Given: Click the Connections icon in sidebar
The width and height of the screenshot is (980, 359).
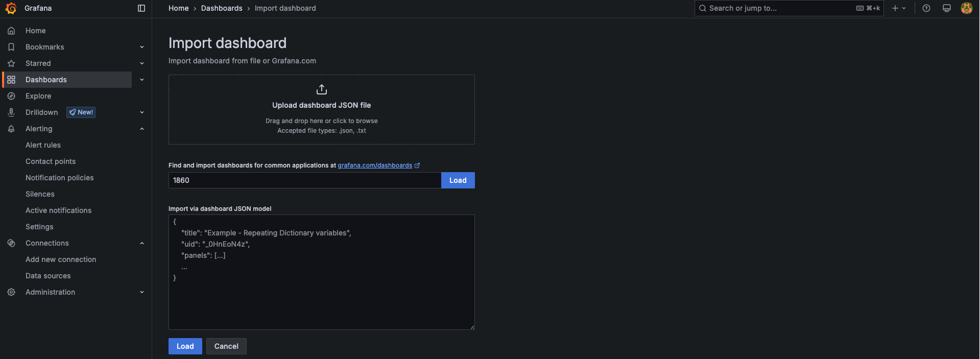Looking at the screenshot, I should click(x=11, y=243).
